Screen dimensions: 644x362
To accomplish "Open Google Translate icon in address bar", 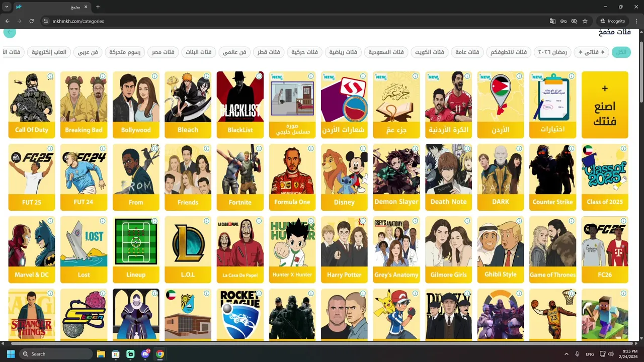I will (552, 21).
